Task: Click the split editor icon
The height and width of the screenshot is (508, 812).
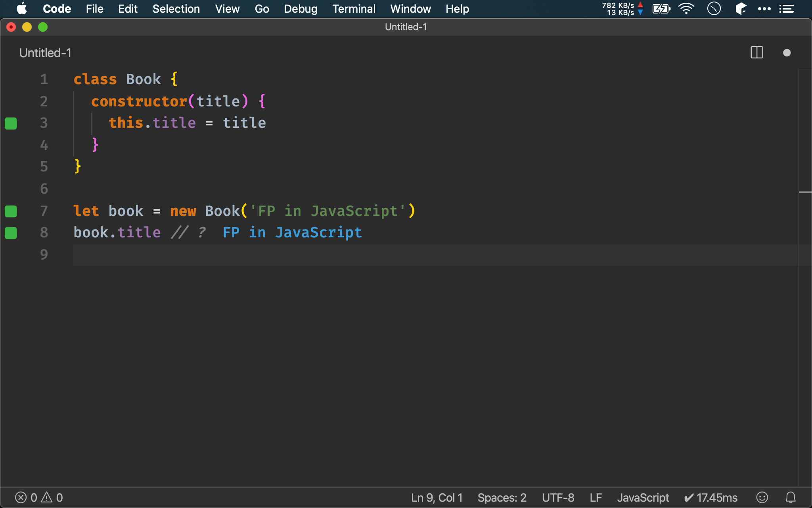Action: [x=756, y=52]
